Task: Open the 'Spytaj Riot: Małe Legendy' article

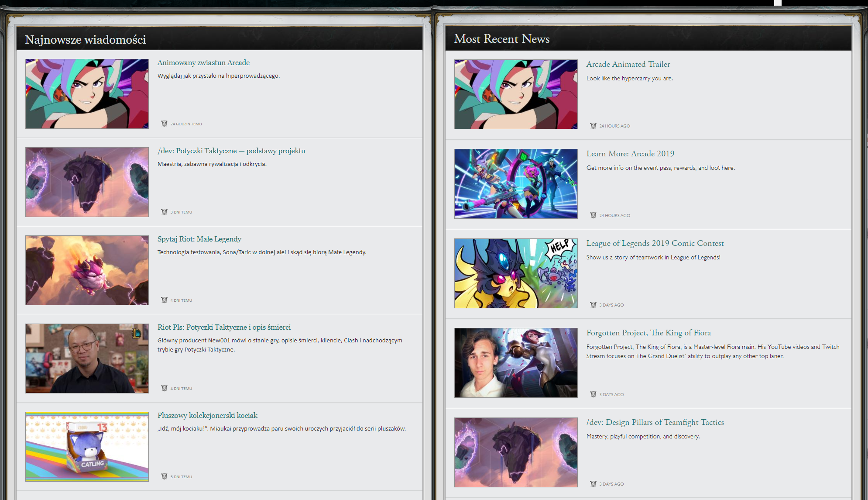Action: coord(199,239)
